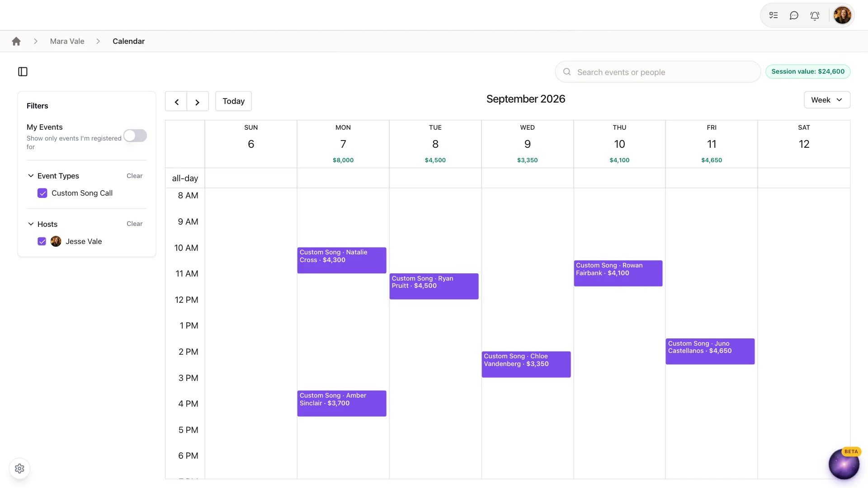Screen dimensions: 868x488
Task: Uncheck the Jesse Vale host checkbox
Action: 42,241
